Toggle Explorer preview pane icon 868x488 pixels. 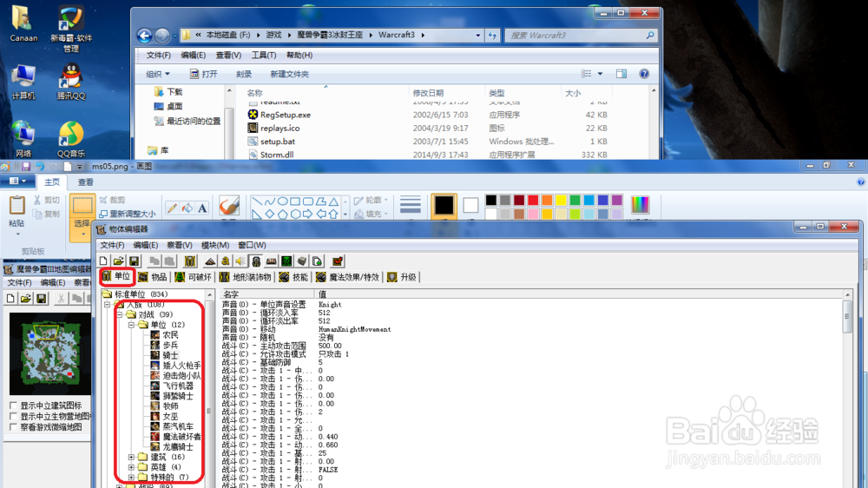[x=621, y=74]
